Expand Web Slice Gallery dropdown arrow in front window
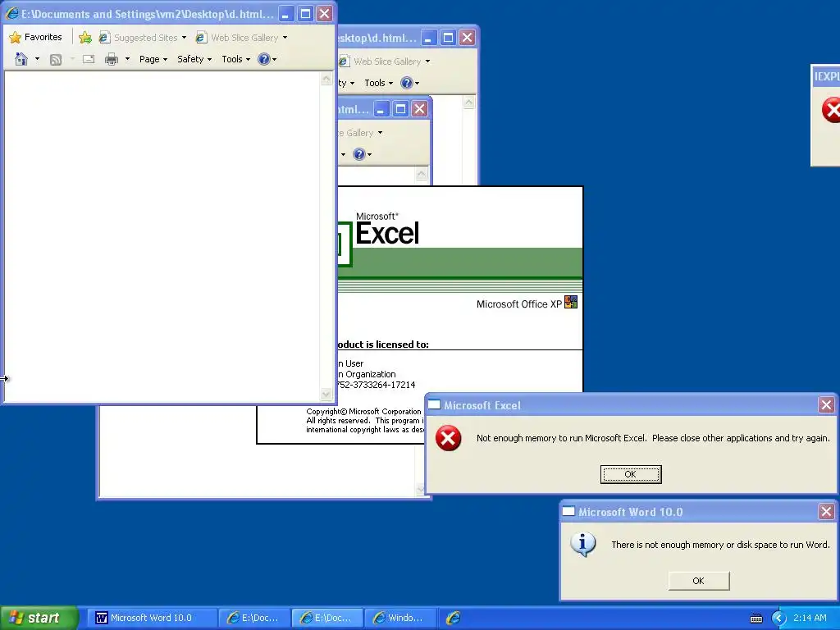The width and height of the screenshot is (840, 630). coord(285,38)
